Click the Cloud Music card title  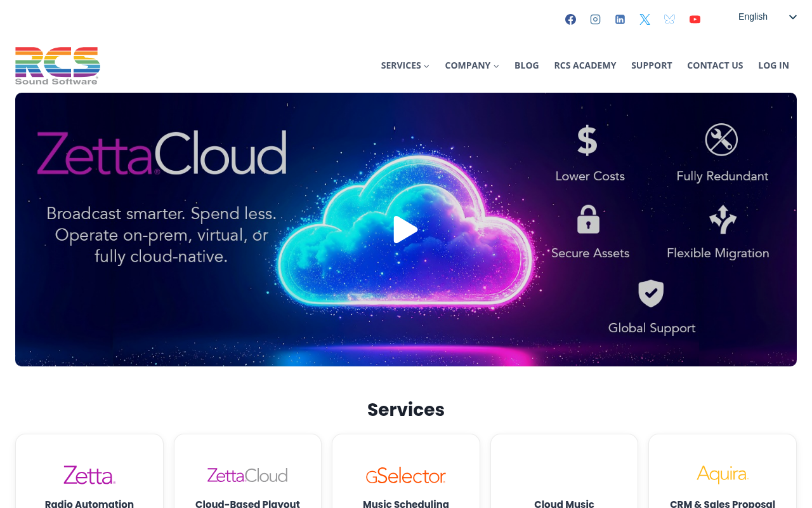pyautogui.click(x=564, y=504)
